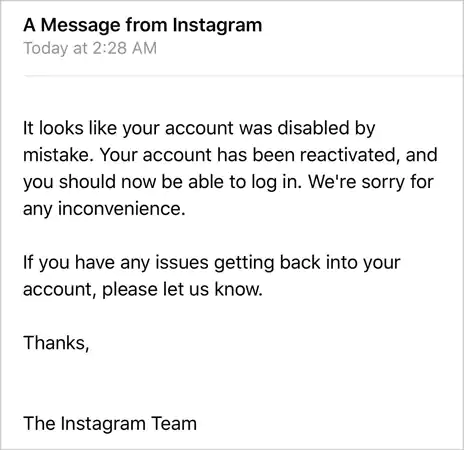Screen dimensions: 464x450
Task: Click the word "disabled" in the message
Action: coord(313,128)
